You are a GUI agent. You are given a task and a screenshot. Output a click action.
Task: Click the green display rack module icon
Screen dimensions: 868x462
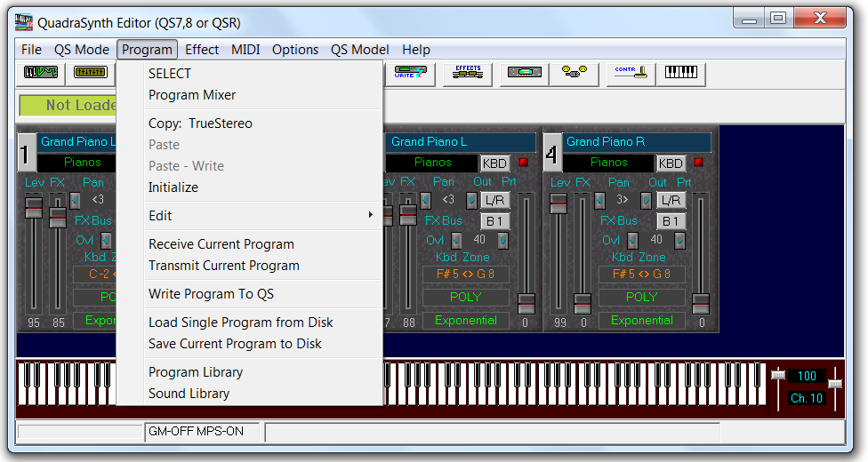coord(523,74)
